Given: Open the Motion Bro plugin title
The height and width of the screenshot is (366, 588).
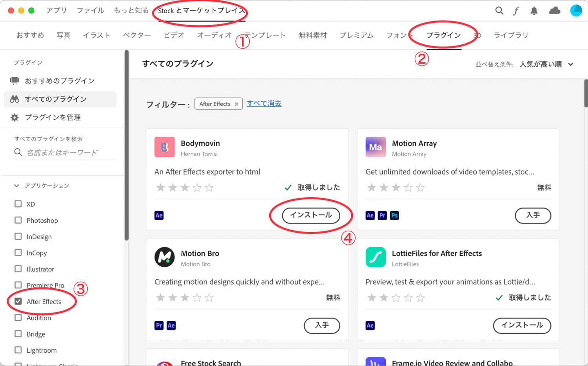Looking at the screenshot, I should pos(200,253).
